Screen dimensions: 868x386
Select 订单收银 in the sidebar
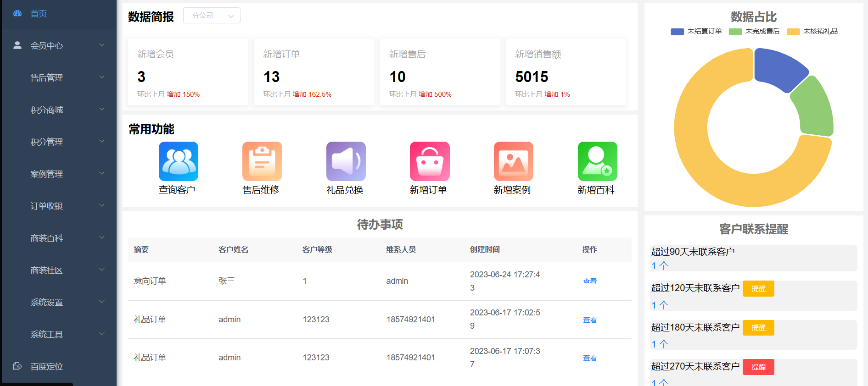click(x=59, y=206)
